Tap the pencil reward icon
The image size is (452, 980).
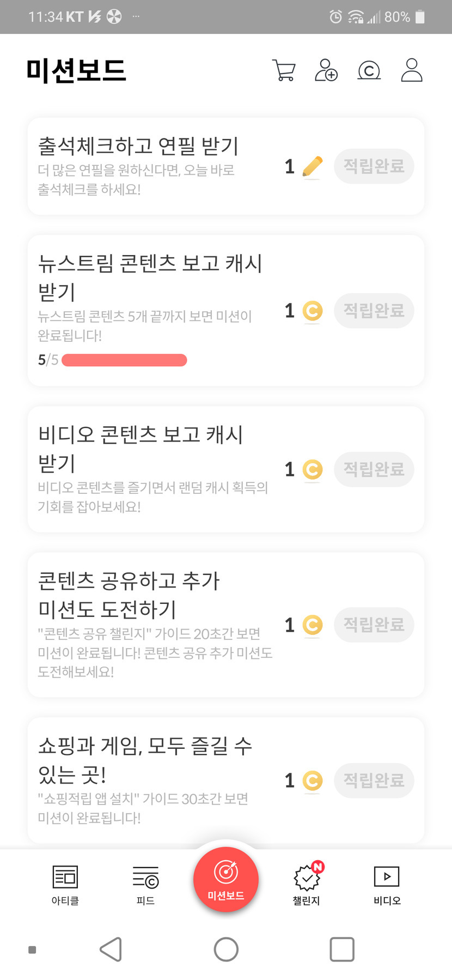click(x=312, y=166)
